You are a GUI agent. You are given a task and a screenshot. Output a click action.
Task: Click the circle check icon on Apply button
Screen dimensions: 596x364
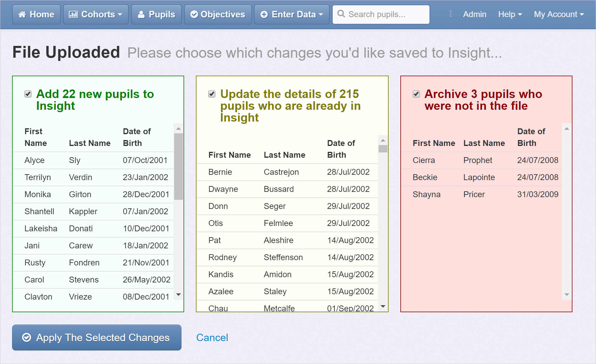[x=27, y=338]
